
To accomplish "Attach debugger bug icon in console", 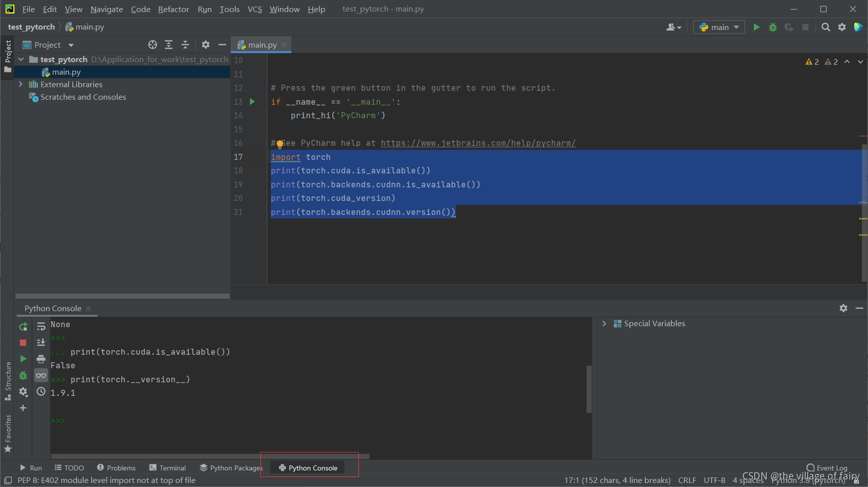I will coord(23,375).
